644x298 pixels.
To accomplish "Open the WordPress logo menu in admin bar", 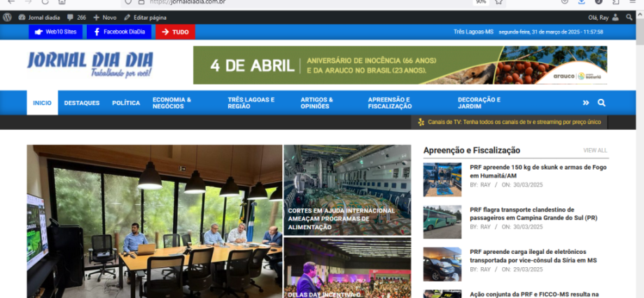I will click(7, 18).
